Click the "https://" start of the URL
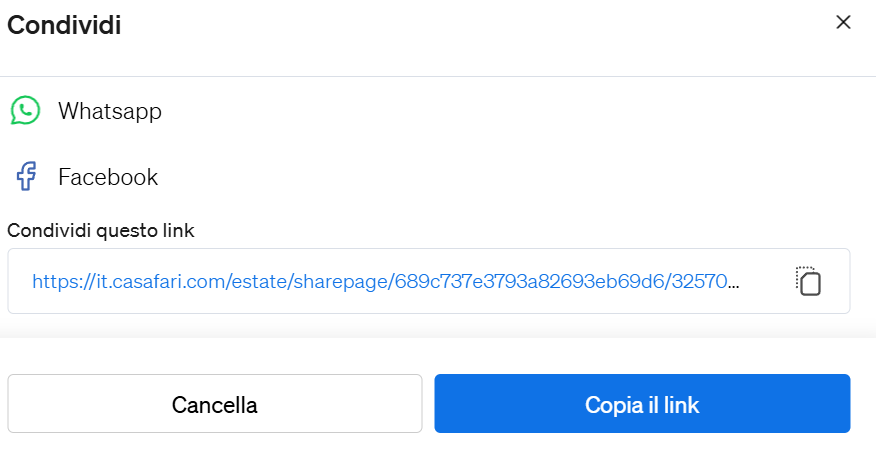Image resolution: width=876 pixels, height=454 pixels. pos(58,282)
